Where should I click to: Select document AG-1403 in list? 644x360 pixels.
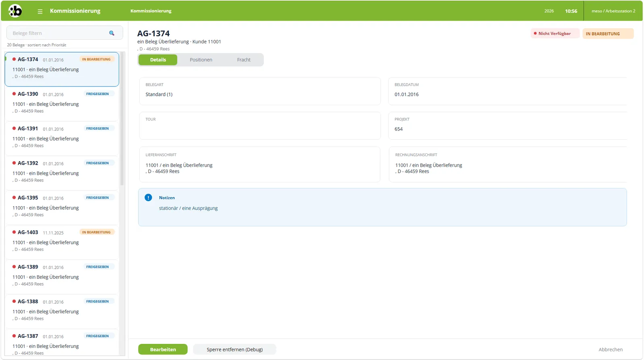(62, 242)
